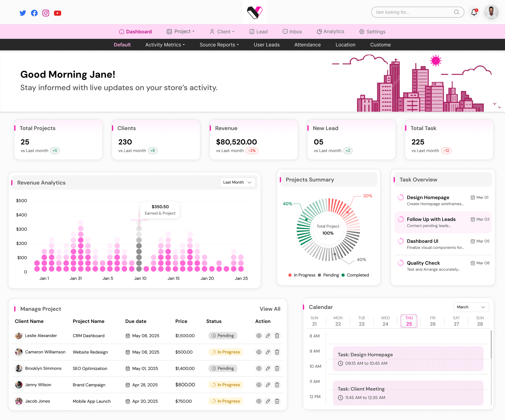The width and height of the screenshot is (505, 420).
Task: Open the YouTube social icon
Action: [57, 13]
